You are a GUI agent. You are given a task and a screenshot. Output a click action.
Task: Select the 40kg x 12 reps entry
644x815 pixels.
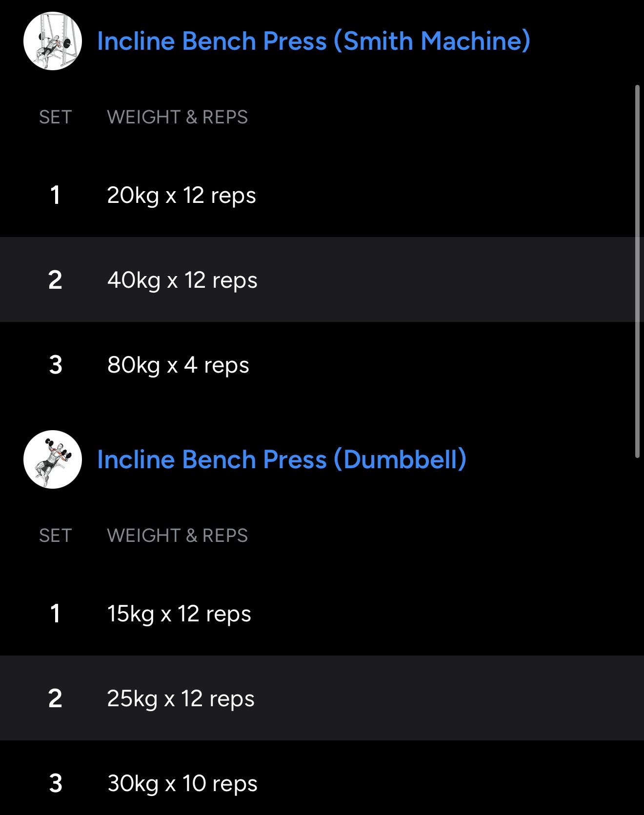[x=182, y=280]
